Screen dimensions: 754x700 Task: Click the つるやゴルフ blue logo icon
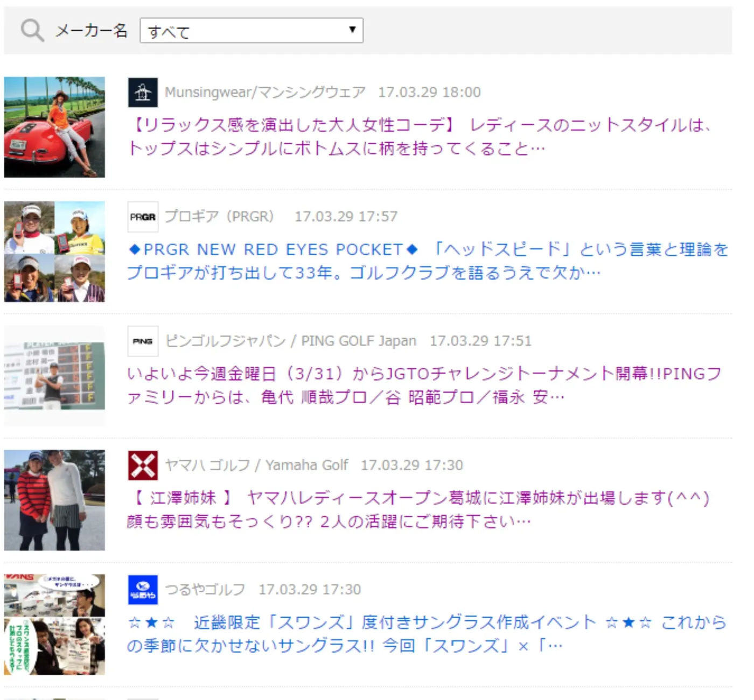(x=143, y=590)
